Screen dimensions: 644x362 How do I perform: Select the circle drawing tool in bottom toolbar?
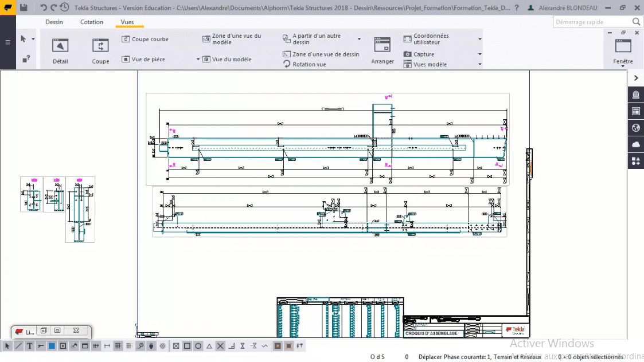[198, 345]
